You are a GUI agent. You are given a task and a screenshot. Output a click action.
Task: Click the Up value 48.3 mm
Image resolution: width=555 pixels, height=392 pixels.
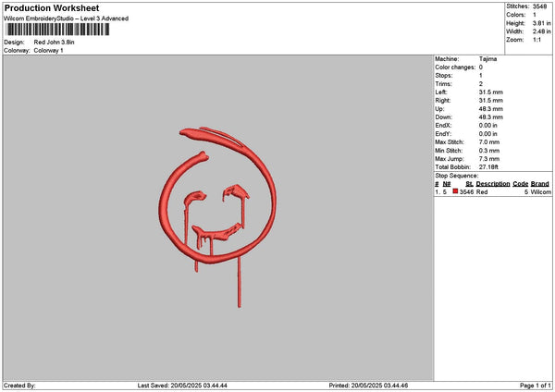(491, 109)
